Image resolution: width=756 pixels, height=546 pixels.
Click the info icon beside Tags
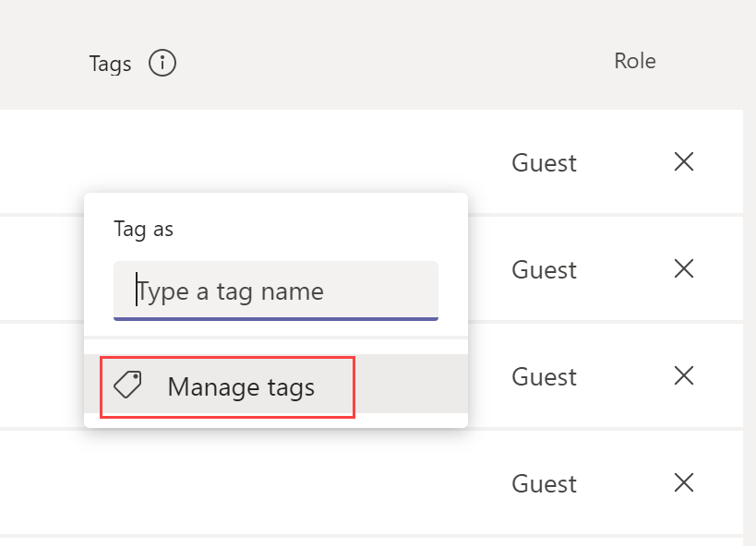click(162, 63)
